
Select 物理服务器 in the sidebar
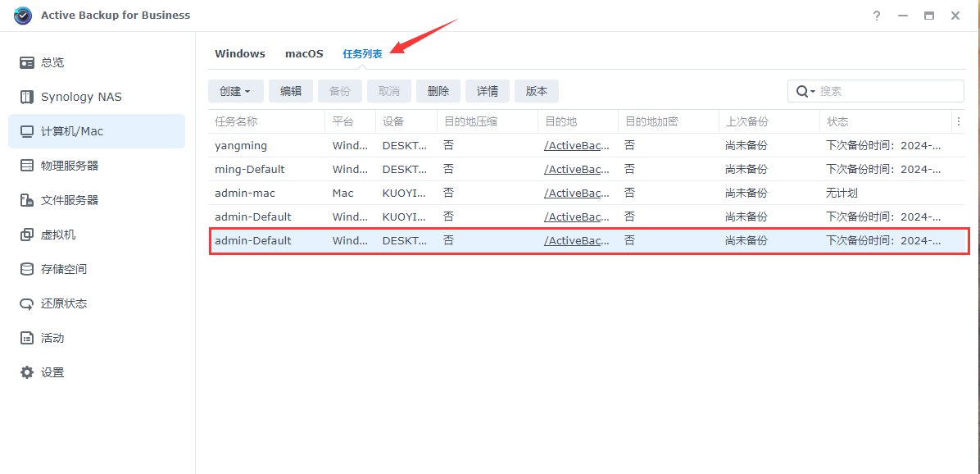[x=96, y=166]
